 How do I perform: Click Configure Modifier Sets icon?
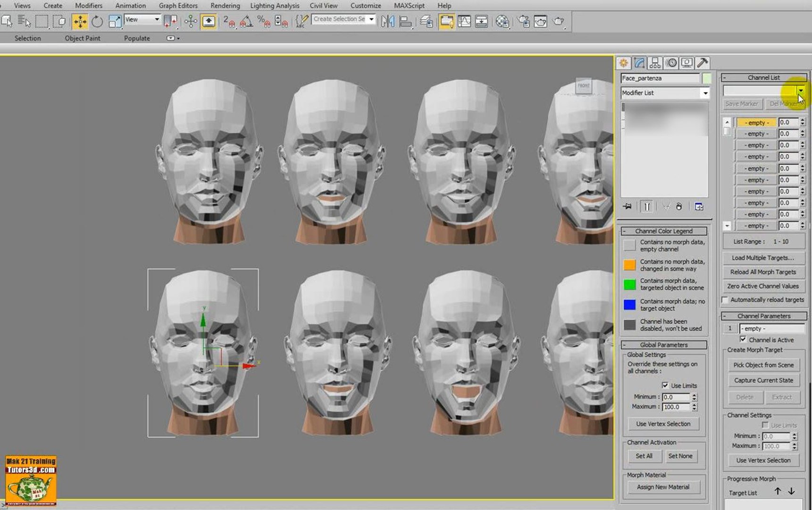point(699,206)
